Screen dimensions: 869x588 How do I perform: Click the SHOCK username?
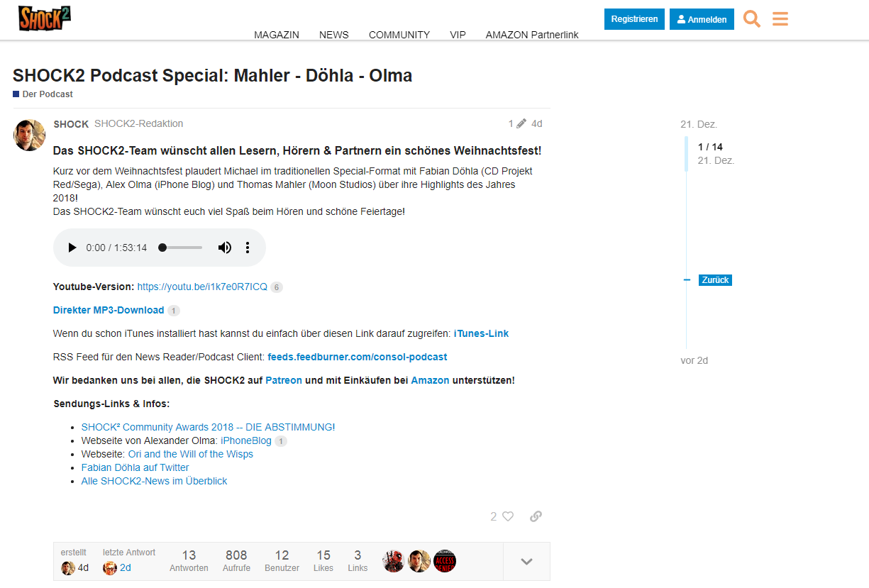[71, 124]
